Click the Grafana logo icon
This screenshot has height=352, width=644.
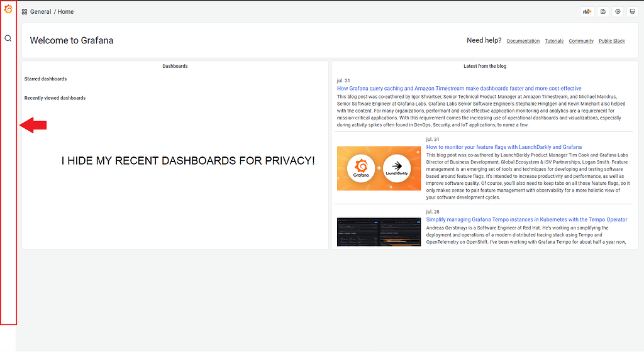point(8,9)
